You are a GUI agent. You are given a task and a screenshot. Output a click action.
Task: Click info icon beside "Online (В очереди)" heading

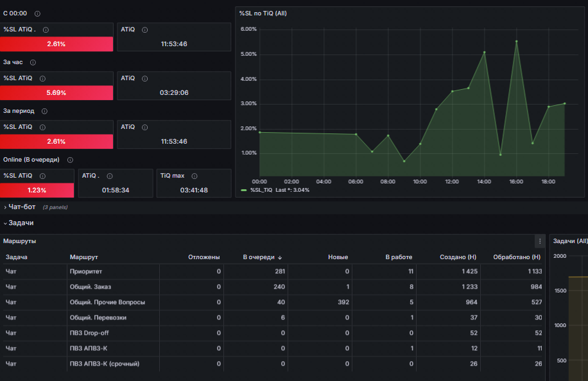coord(70,160)
